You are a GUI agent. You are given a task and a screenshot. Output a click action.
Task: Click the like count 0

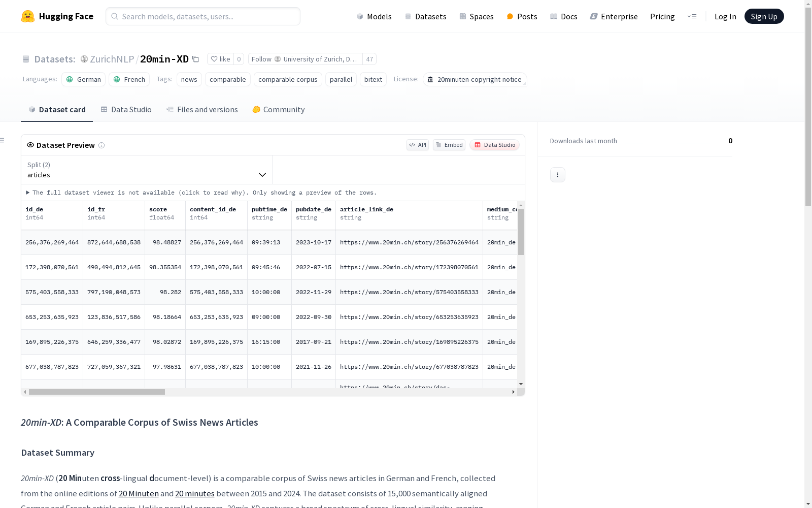click(x=239, y=59)
